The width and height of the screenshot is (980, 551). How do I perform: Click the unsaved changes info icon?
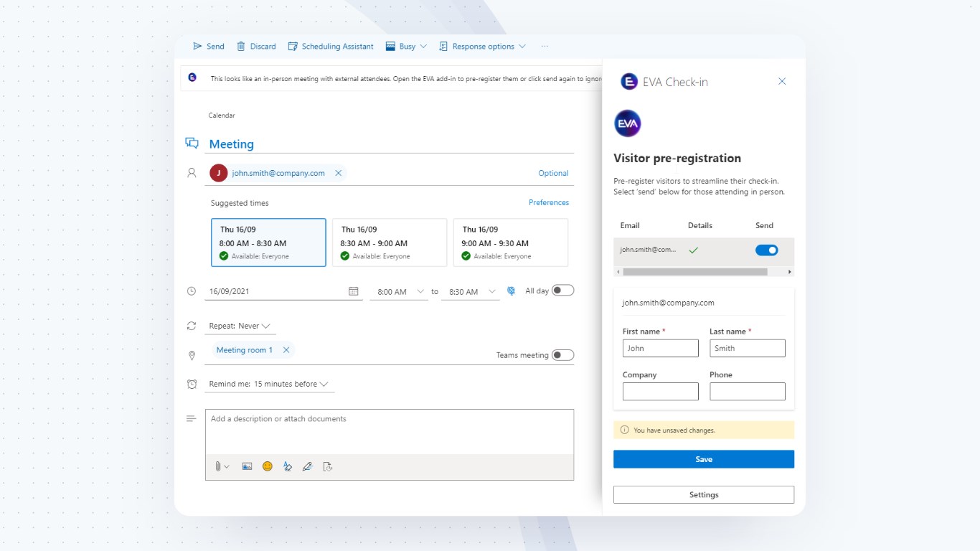[x=624, y=430]
